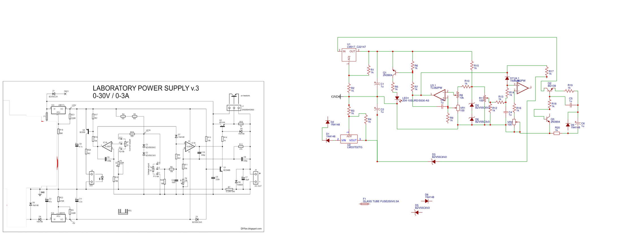
Task: Click the R7 0.33R/10W resistor
Action: (x=229, y=189)
